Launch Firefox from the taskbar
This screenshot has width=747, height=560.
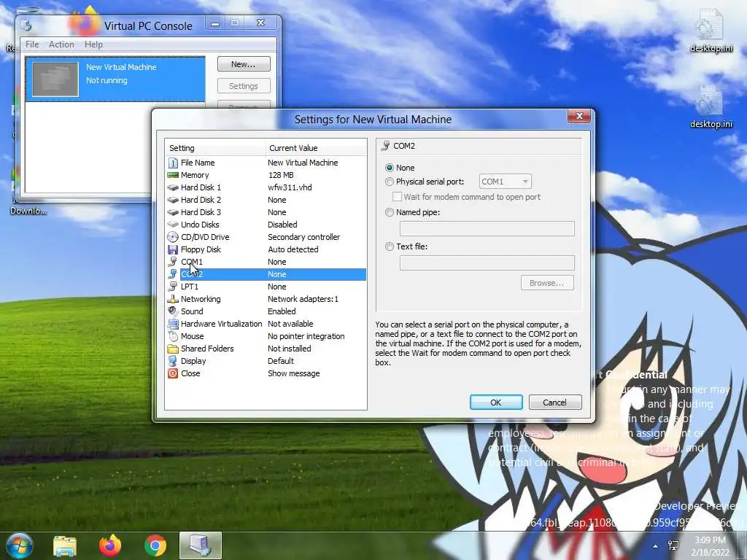pyautogui.click(x=110, y=545)
